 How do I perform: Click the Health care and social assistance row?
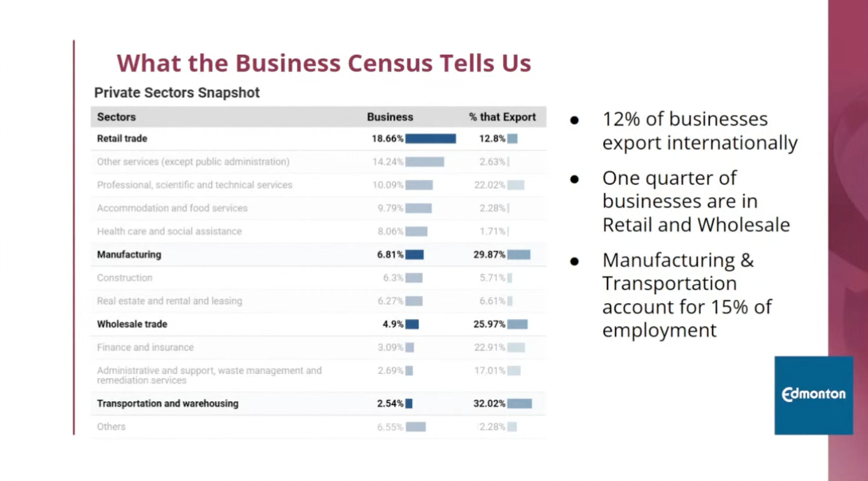(170, 232)
